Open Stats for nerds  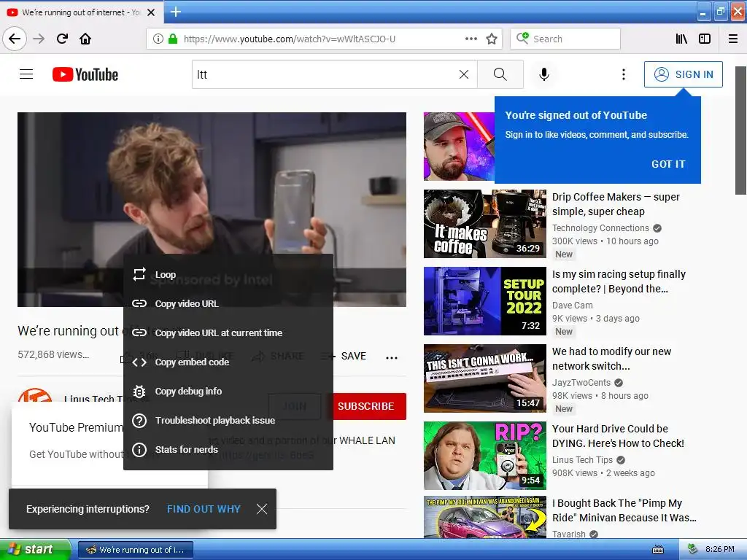[228, 449]
